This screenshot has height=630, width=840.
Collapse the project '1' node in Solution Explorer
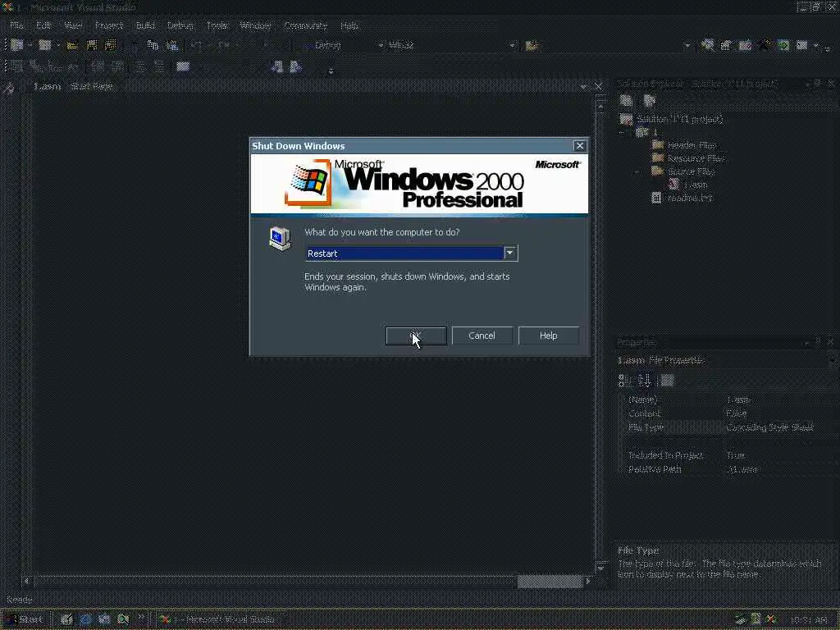click(622, 132)
